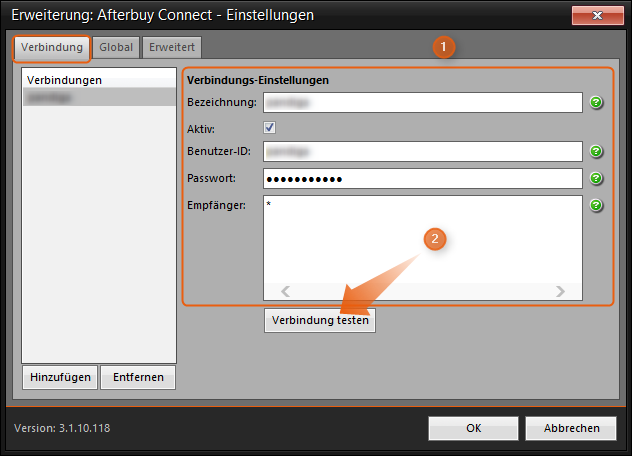Click the help icon beside Passwort field

[x=596, y=178]
